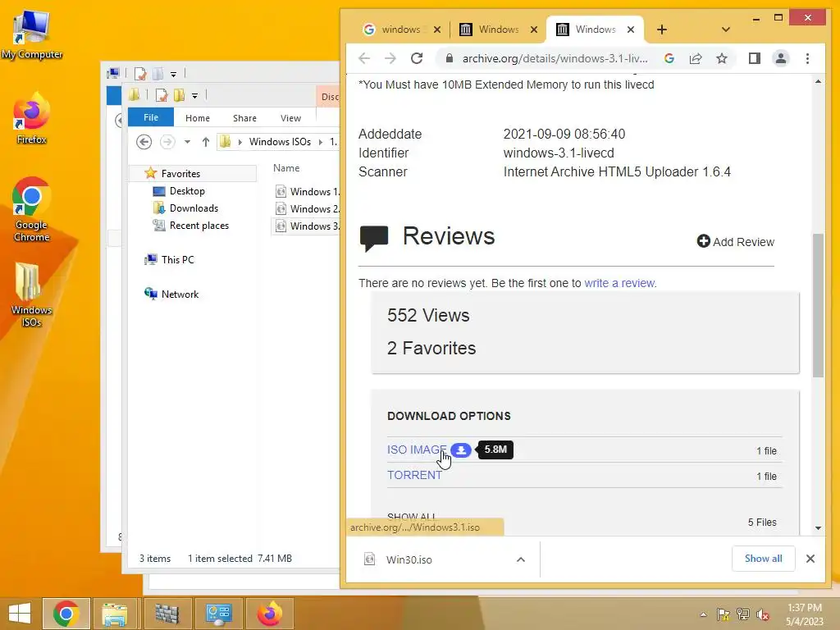Click Chrome back navigation arrow
This screenshot has height=630, width=840.
364,58
